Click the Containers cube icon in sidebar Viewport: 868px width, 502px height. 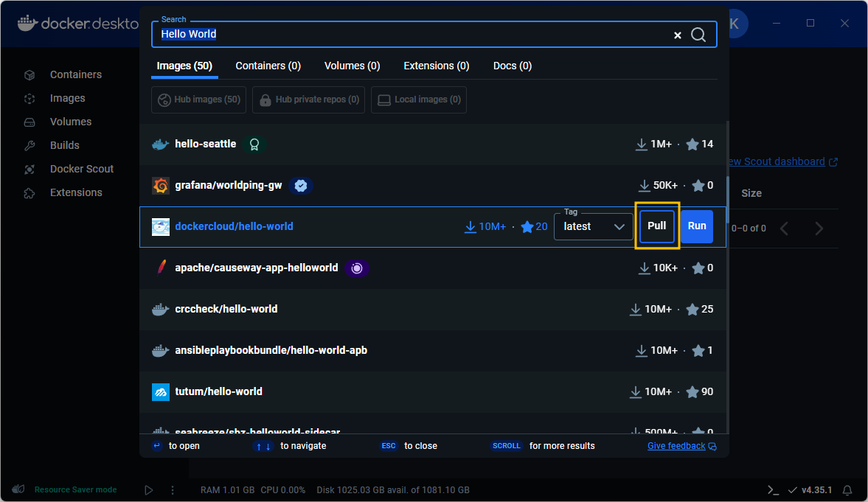[x=30, y=74]
